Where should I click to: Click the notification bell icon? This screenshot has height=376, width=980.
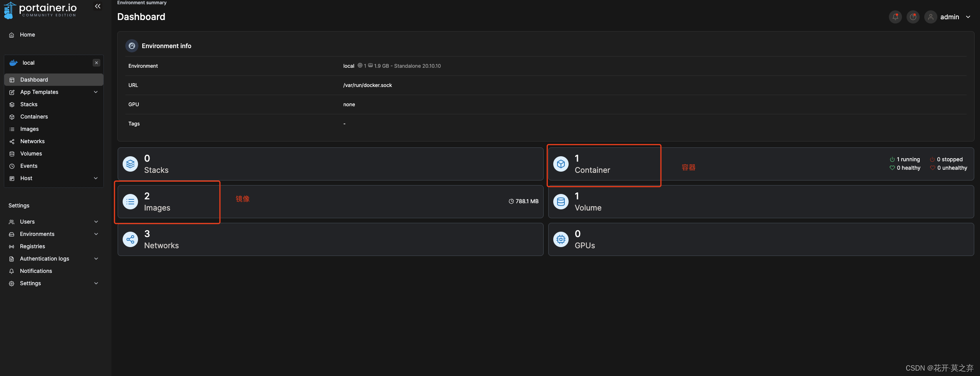click(x=895, y=17)
